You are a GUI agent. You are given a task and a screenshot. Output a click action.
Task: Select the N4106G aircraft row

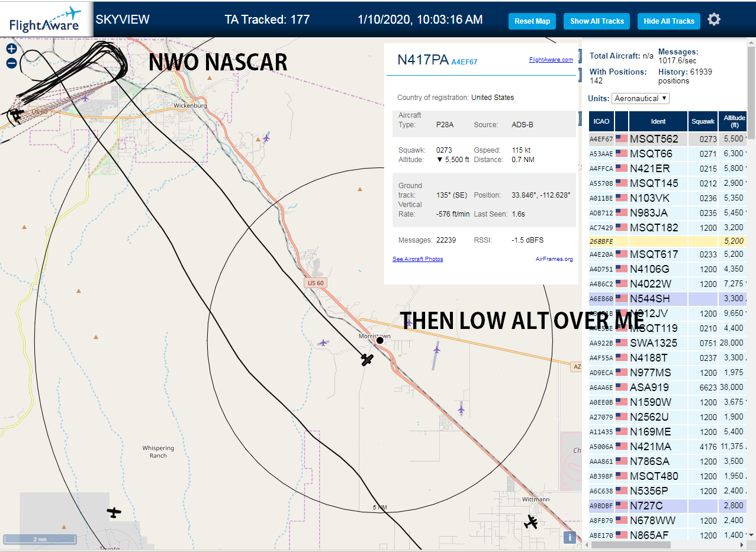[668, 269]
